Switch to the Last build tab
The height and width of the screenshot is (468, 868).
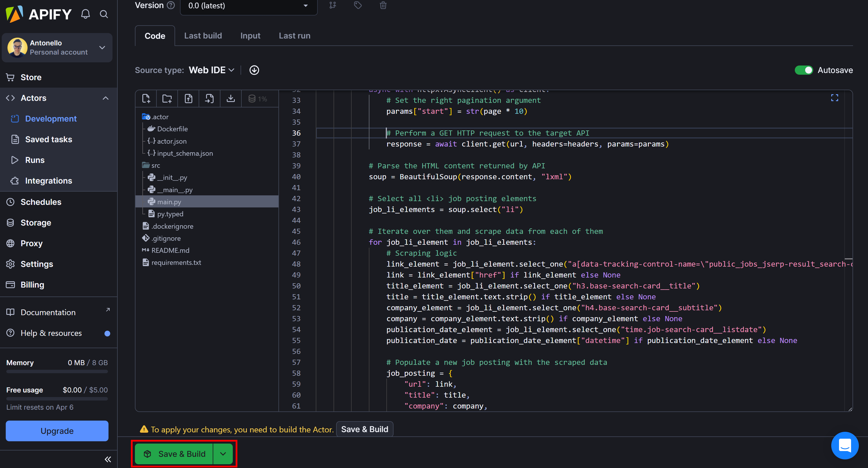[x=203, y=35]
